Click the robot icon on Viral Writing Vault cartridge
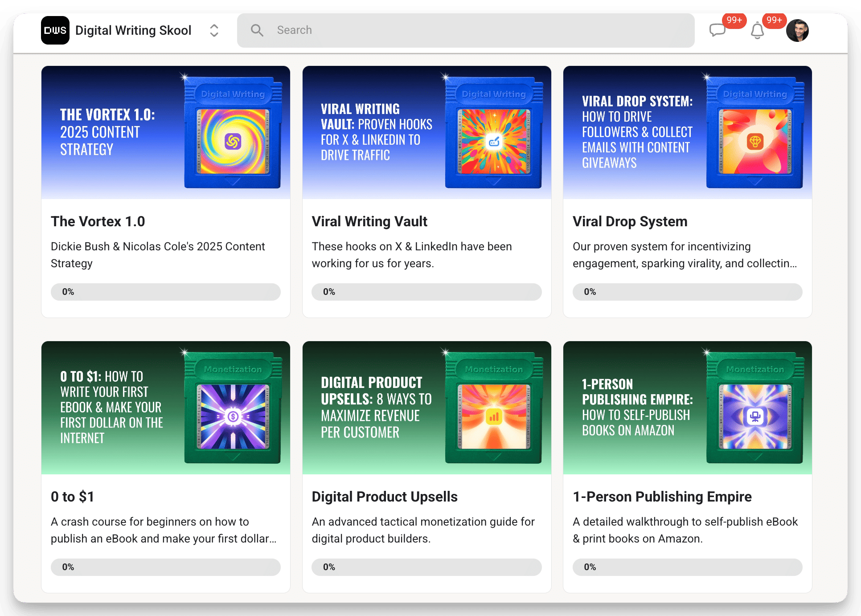The width and height of the screenshot is (861, 616). [x=494, y=142]
